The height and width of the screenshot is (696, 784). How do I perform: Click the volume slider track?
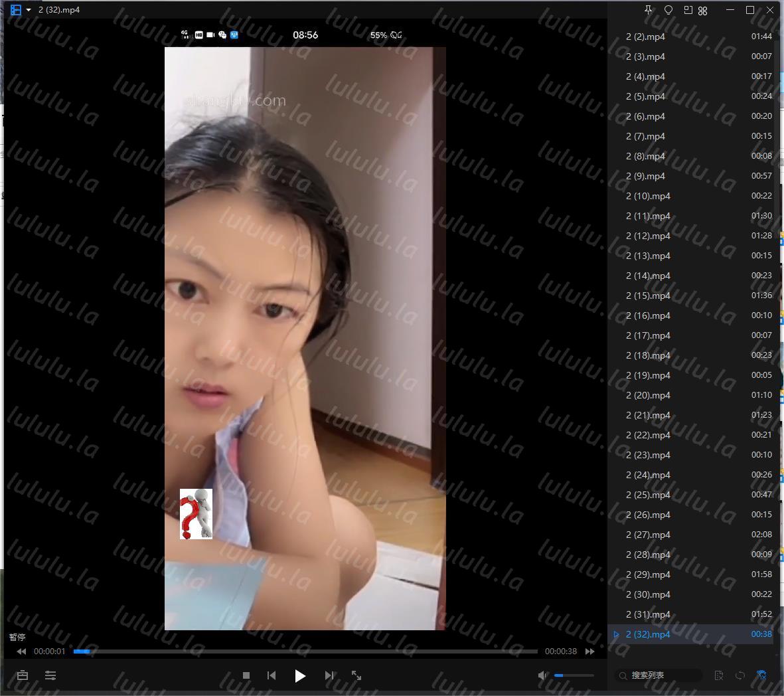tap(574, 675)
